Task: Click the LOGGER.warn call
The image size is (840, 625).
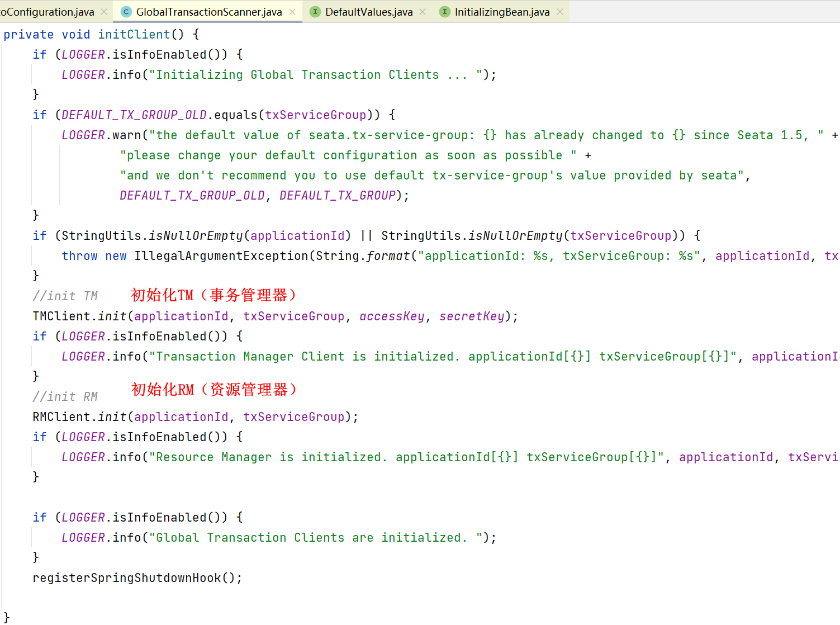Action: 102,135
